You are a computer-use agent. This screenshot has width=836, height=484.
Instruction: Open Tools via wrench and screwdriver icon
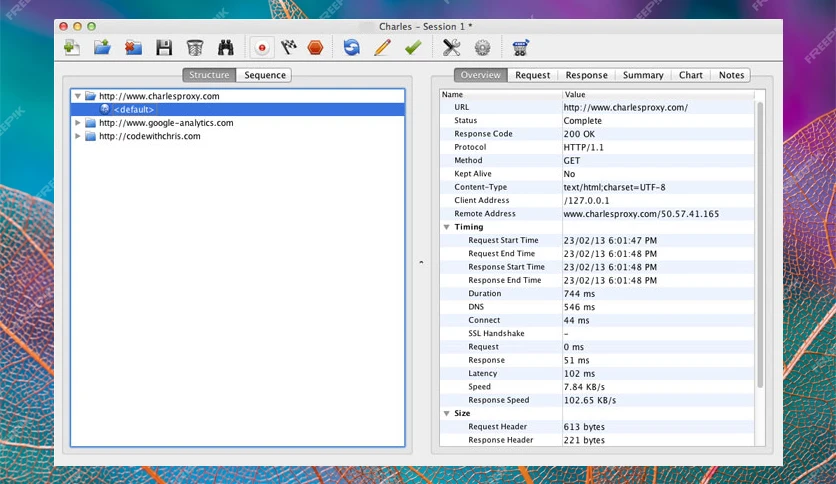[x=452, y=47]
